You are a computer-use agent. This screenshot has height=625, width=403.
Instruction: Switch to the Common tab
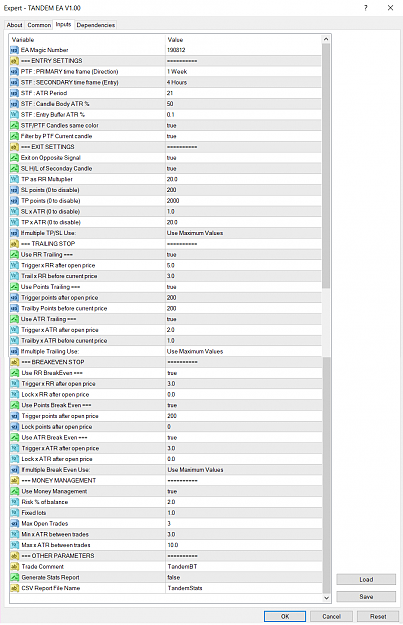[x=39, y=25]
